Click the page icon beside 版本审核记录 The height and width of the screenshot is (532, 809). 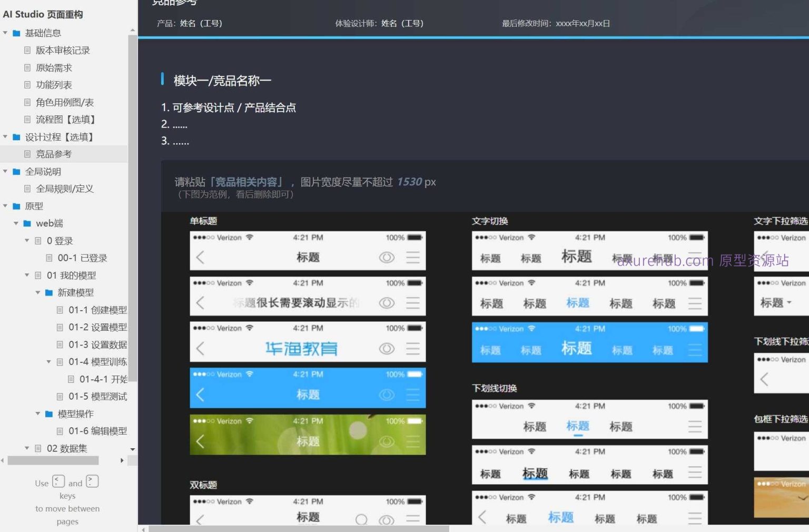[27, 50]
